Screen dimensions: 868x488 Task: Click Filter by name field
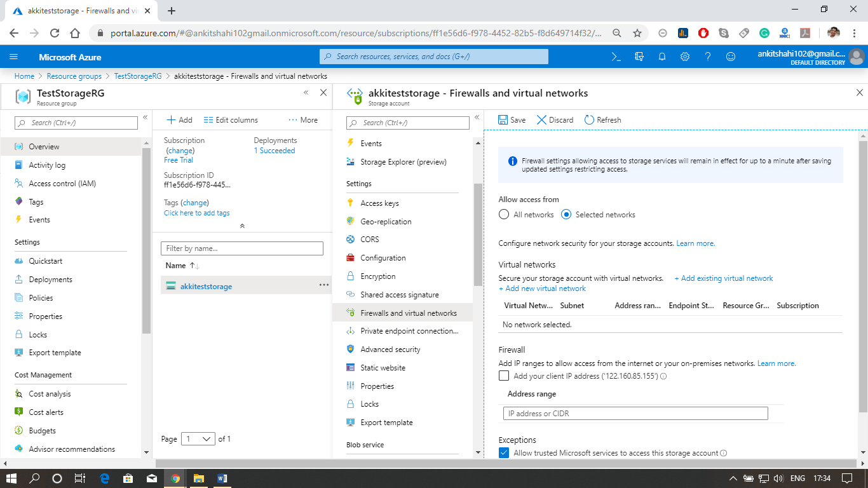242,248
